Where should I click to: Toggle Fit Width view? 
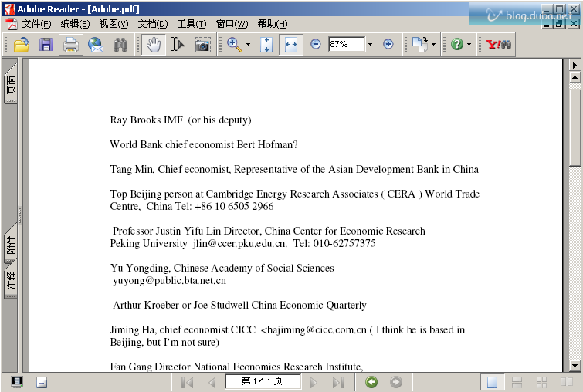(x=291, y=45)
